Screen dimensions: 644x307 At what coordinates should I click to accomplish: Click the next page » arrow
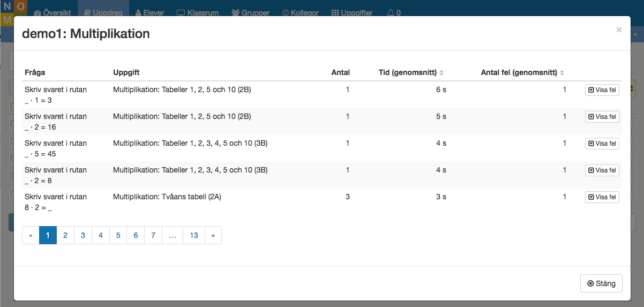point(213,235)
